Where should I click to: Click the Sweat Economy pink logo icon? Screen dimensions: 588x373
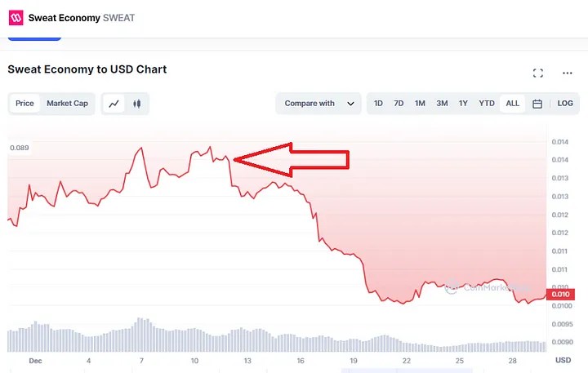(x=16, y=18)
